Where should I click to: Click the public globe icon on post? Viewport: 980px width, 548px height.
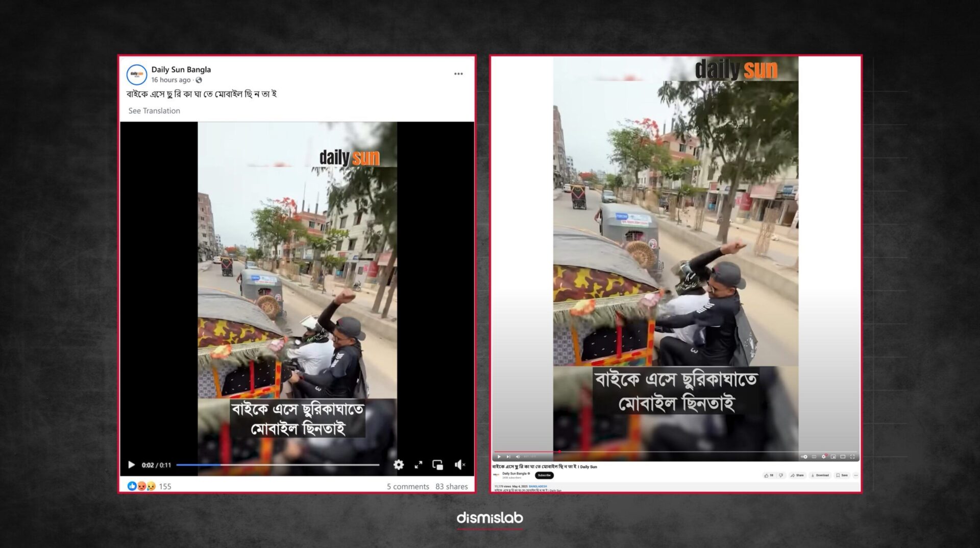(199, 80)
